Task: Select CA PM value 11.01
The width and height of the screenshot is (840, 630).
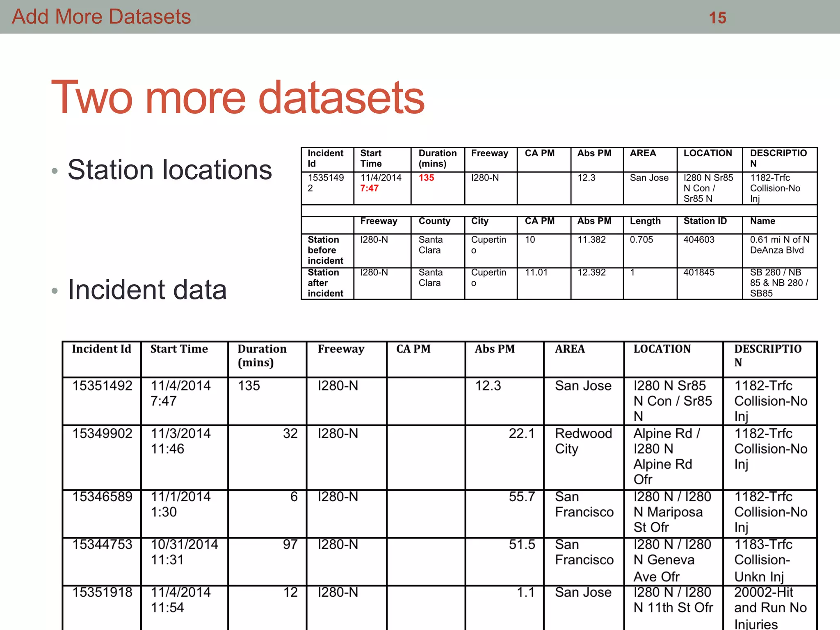Action: (536, 272)
